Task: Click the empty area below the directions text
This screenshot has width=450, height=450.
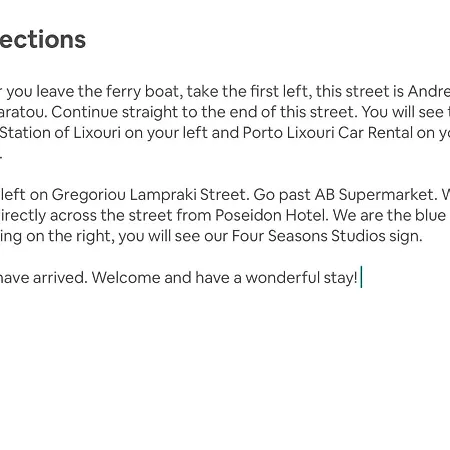Action: click(225, 367)
